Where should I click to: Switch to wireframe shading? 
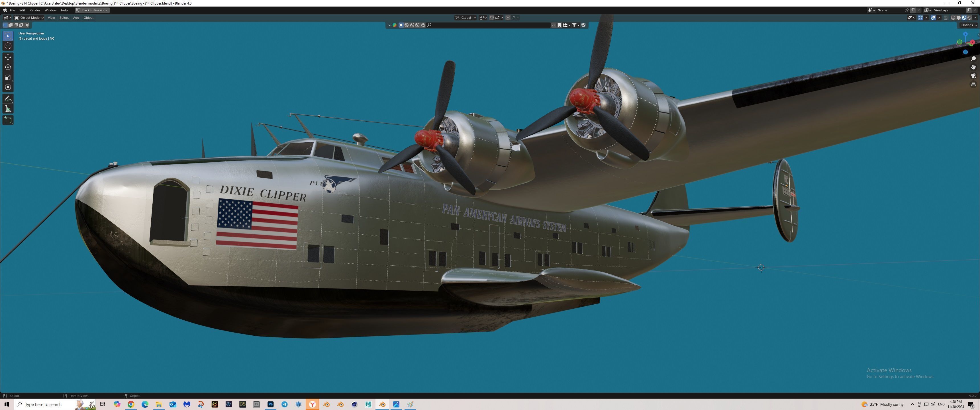coord(953,17)
